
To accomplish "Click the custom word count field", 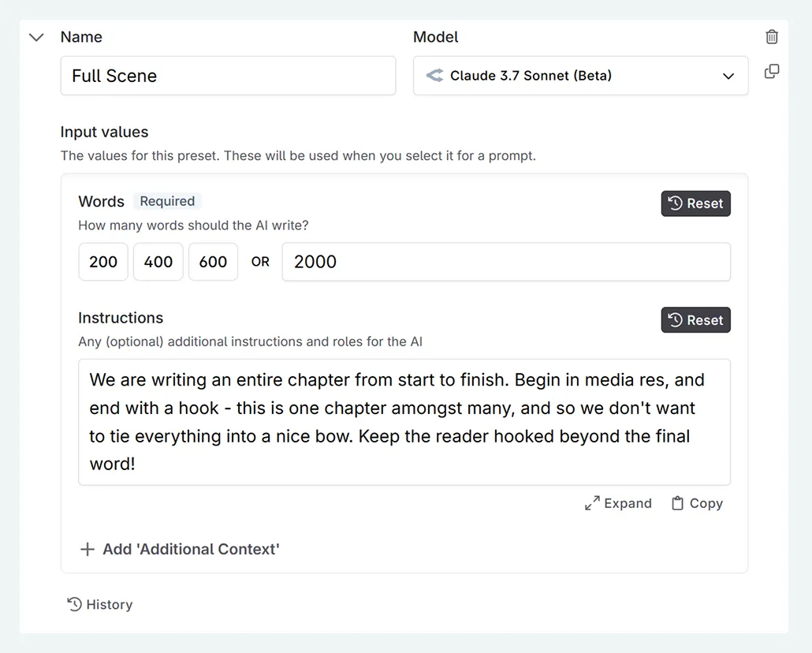I will [x=505, y=262].
